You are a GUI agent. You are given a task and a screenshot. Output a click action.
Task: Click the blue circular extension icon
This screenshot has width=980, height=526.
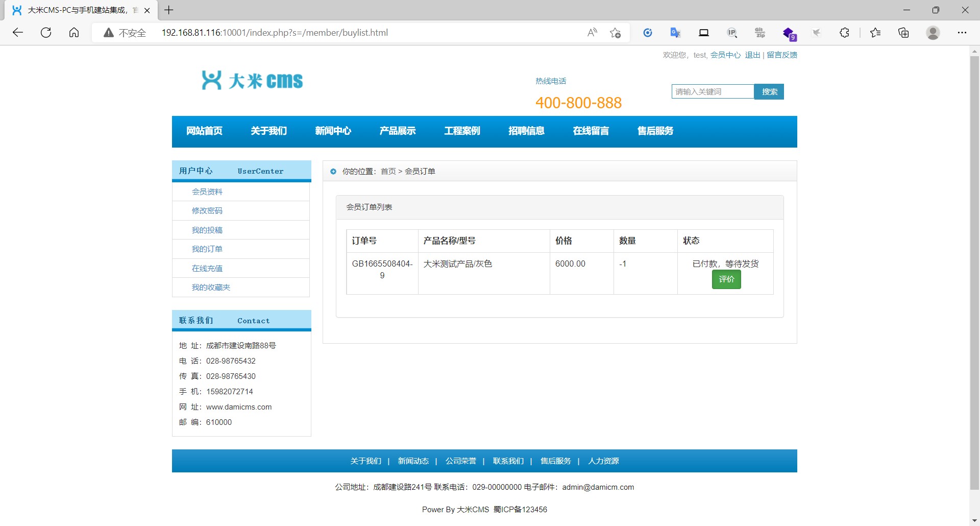648,33
